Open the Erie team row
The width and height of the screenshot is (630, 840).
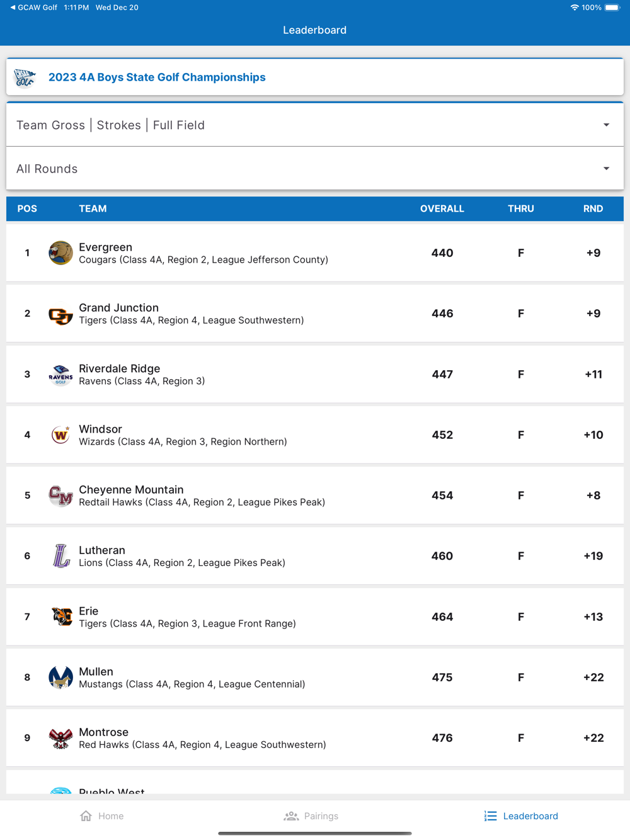(x=314, y=617)
